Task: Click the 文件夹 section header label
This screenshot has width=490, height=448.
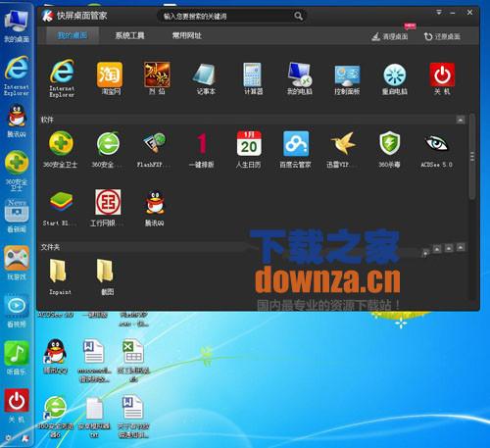Action: (x=50, y=247)
